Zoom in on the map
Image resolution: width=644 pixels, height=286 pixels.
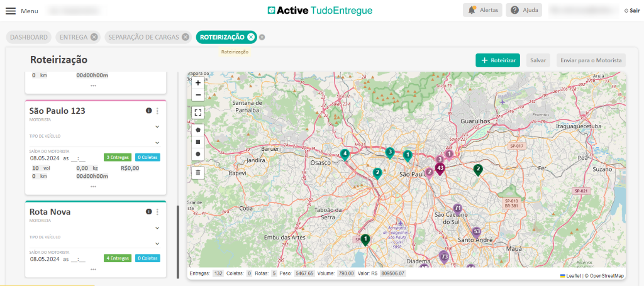coord(198,83)
